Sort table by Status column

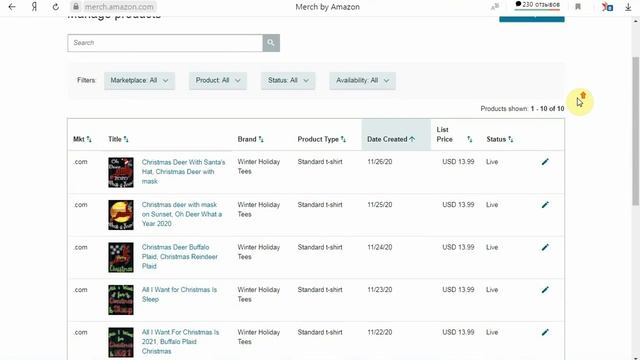[x=500, y=139]
